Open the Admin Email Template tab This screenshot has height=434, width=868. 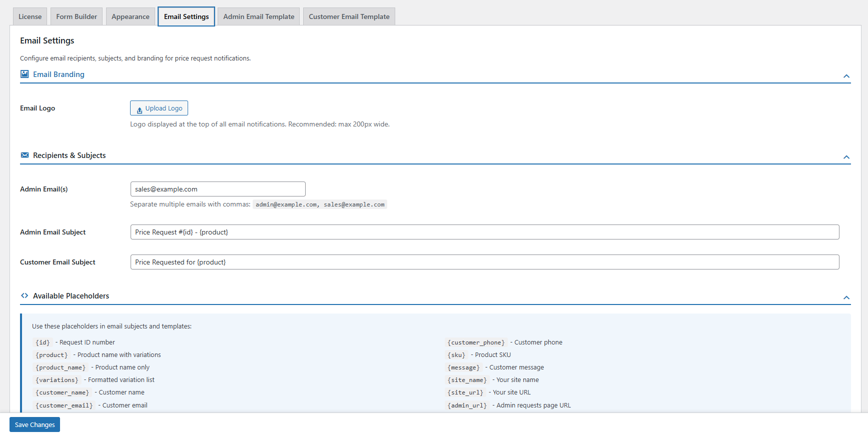259,16
